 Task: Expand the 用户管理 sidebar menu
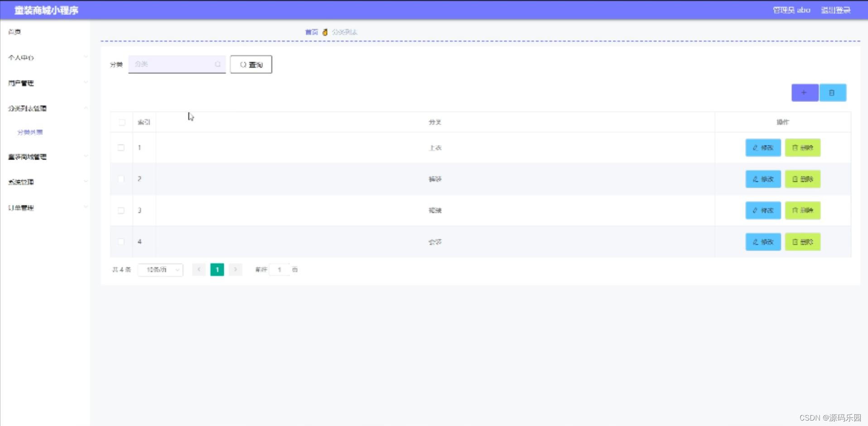[45, 83]
